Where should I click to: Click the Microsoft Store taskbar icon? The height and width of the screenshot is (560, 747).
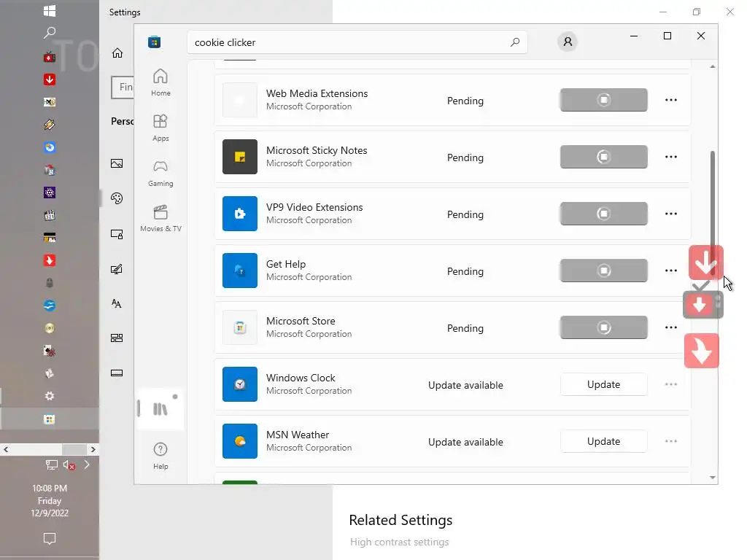coord(50,419)
